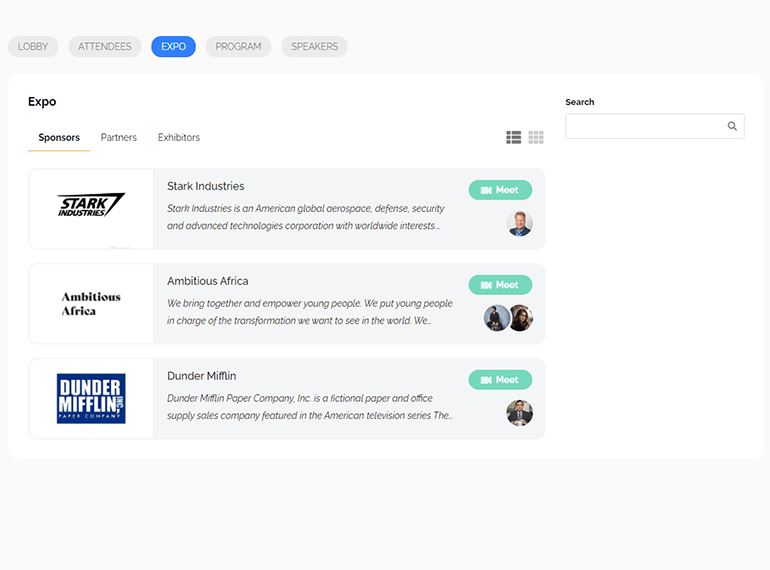
Task: Click the Ambitious Africa logo
Action: 91,304
